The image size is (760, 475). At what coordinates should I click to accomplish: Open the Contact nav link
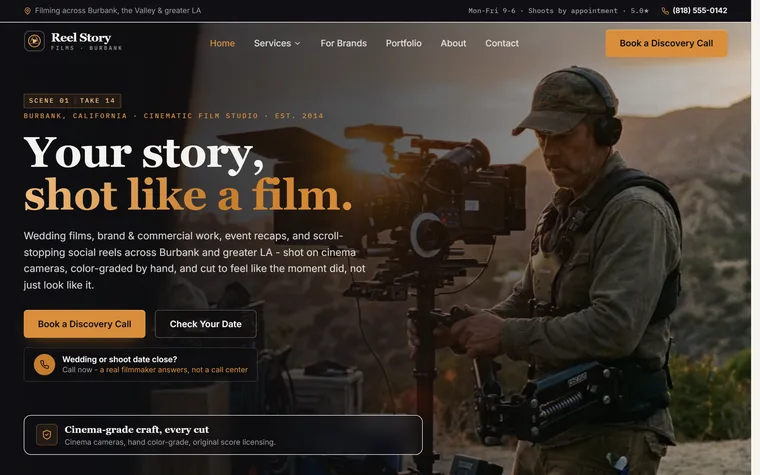(502, 43)
